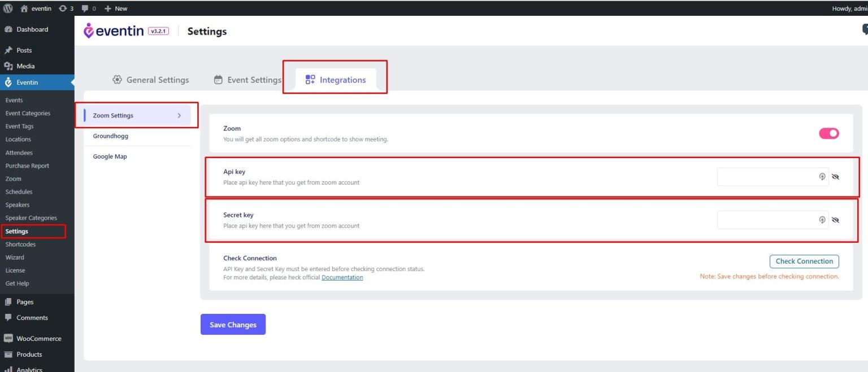The height and width of the screenshot is (372, 868).
Task: Click the calendar icon beside Event Settings
Action: coord(218,79)
